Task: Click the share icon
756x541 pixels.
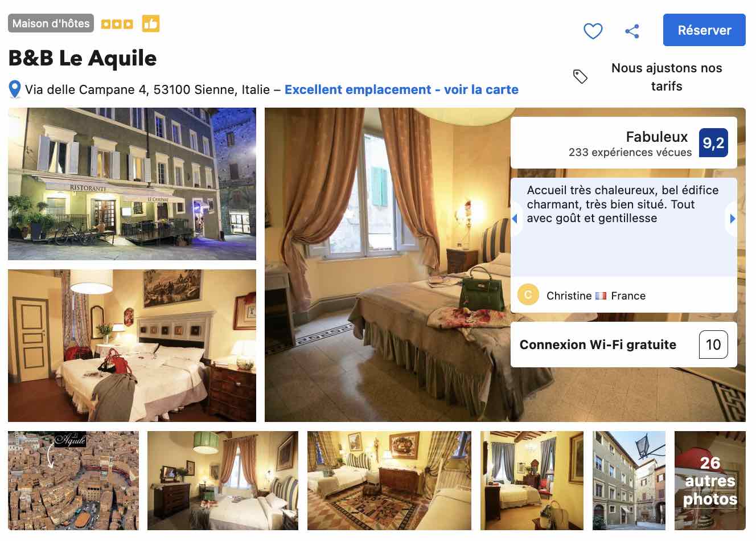Action: (x=632, y=31)
